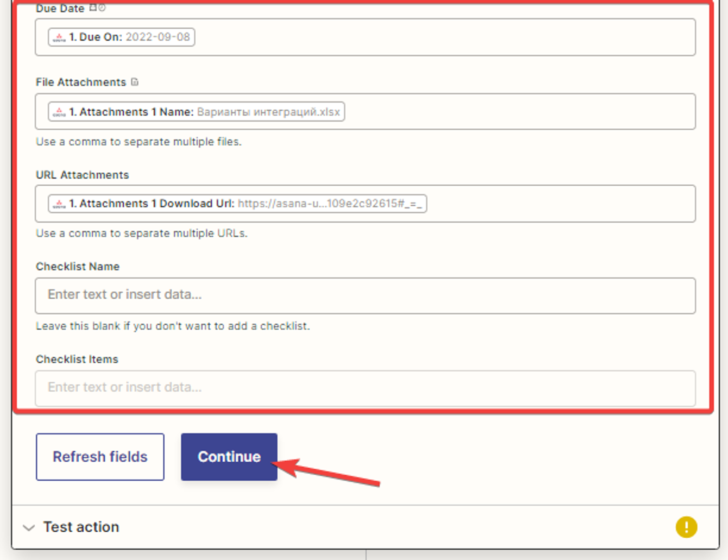Click the file icon beside File Attachments label
The height and width of the screenshot is (560, 728).
click(135, 82)
